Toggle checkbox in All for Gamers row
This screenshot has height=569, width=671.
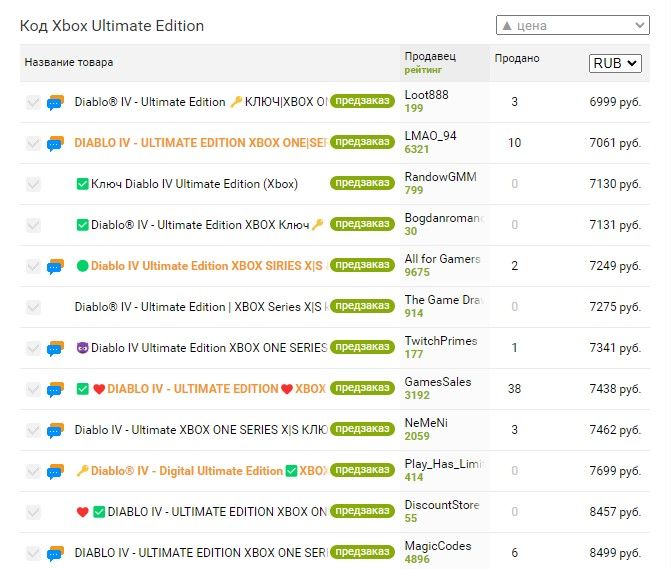(x=33, y=266)
